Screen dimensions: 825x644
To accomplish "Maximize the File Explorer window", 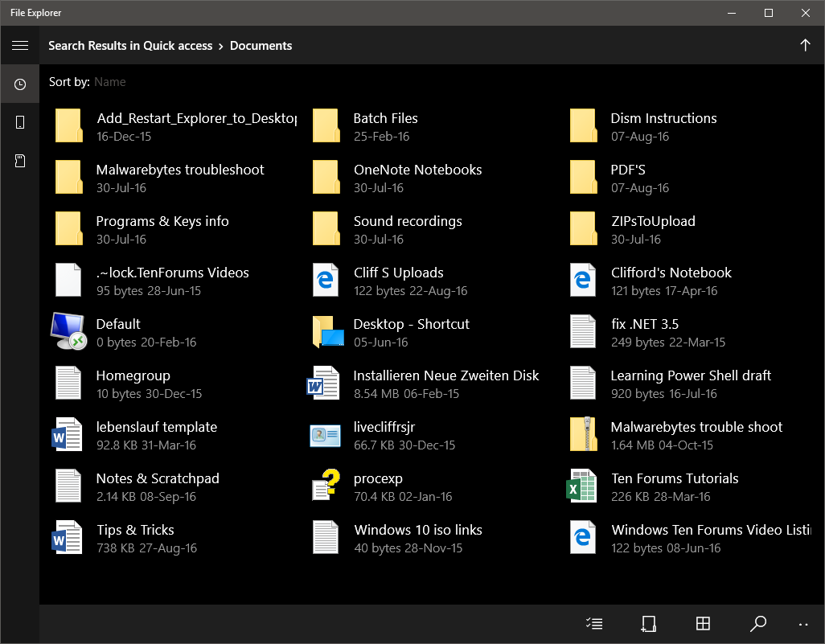I will [x=768, y=13].
